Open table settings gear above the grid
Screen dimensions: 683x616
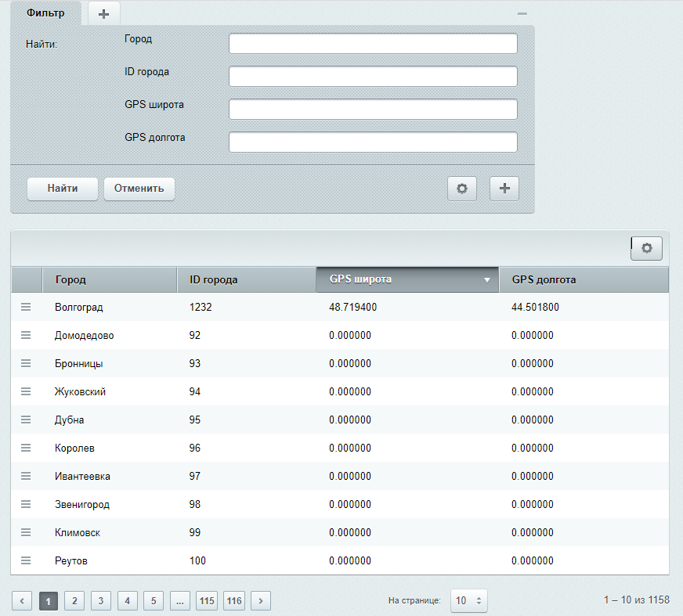(x=646, y=248)
